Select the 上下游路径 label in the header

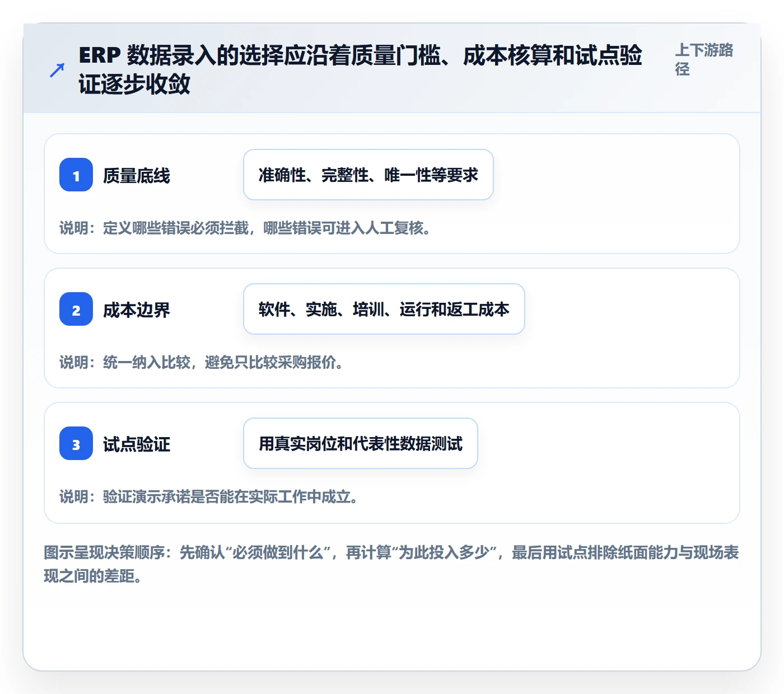[704, 59]
